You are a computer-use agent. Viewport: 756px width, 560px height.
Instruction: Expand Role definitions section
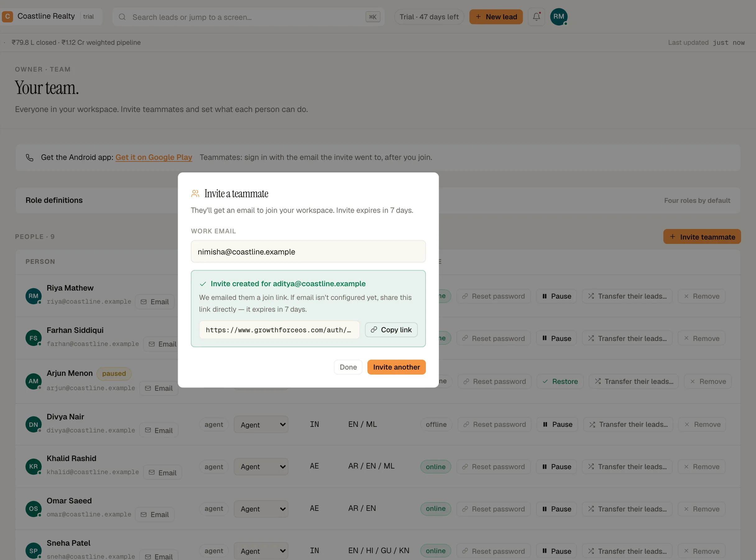pos(378,200)
